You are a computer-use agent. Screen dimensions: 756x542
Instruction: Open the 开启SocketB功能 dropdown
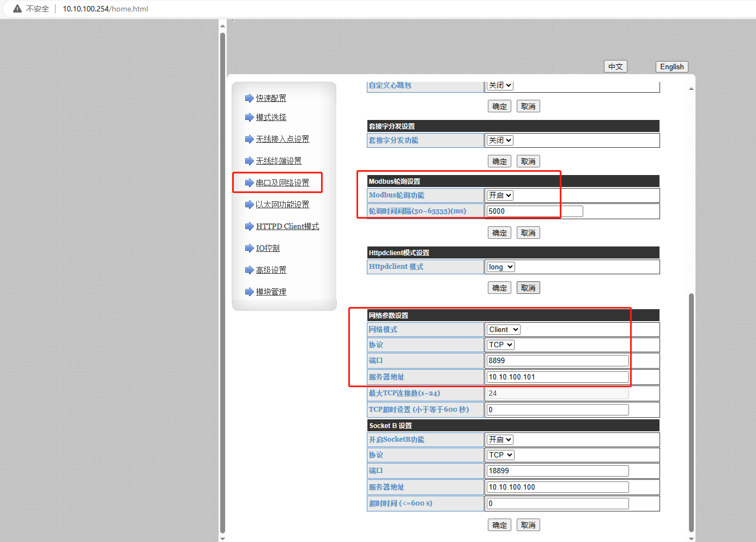coord(500,439)
